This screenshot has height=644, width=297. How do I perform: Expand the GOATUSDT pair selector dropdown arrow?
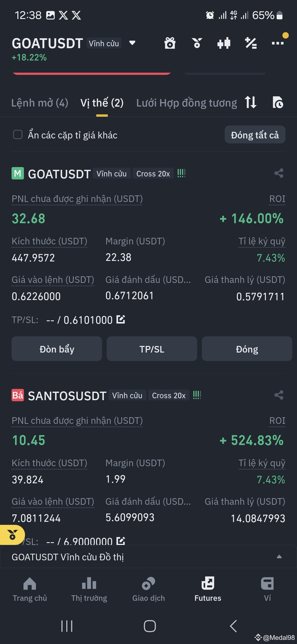pyautogui.click(x=132, y=43)
